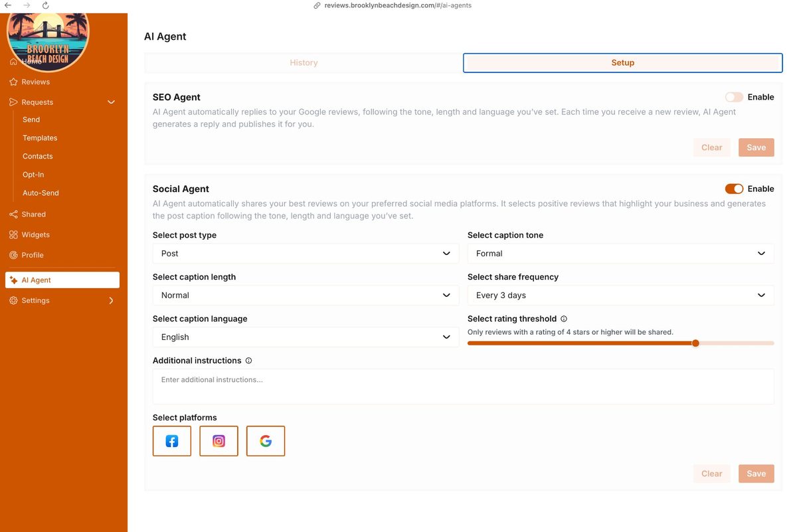
Task: Open Contacts under Requests
Action: (x=38, y=157)
